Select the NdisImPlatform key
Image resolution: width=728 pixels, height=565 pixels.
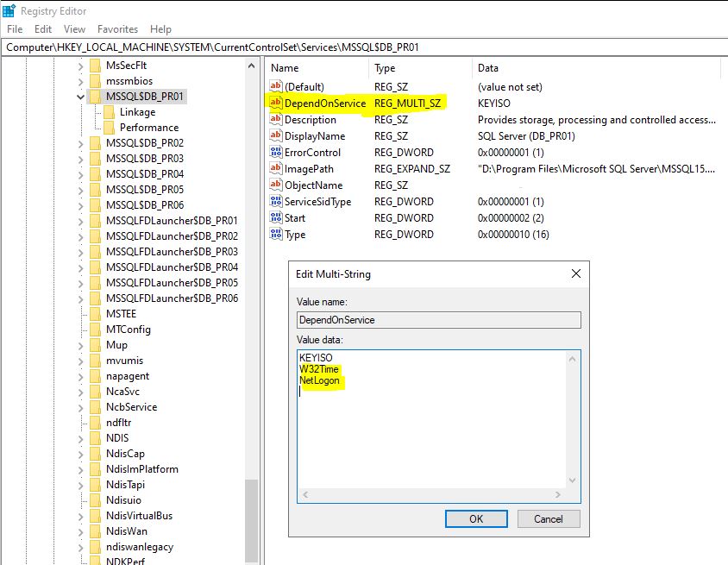[x=142, y=469]
